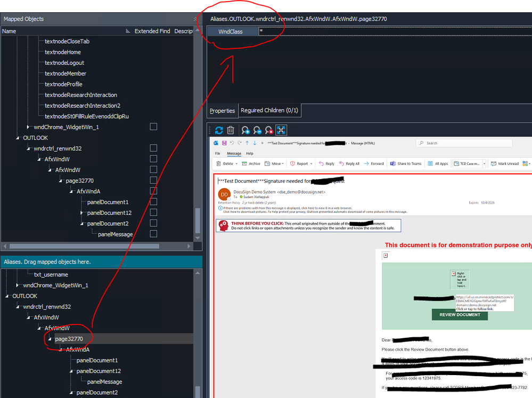This screenshot has width=532, height=398.
Task: Click the Redo arrow in Outlook image
Action: click(x=240, y=143)
